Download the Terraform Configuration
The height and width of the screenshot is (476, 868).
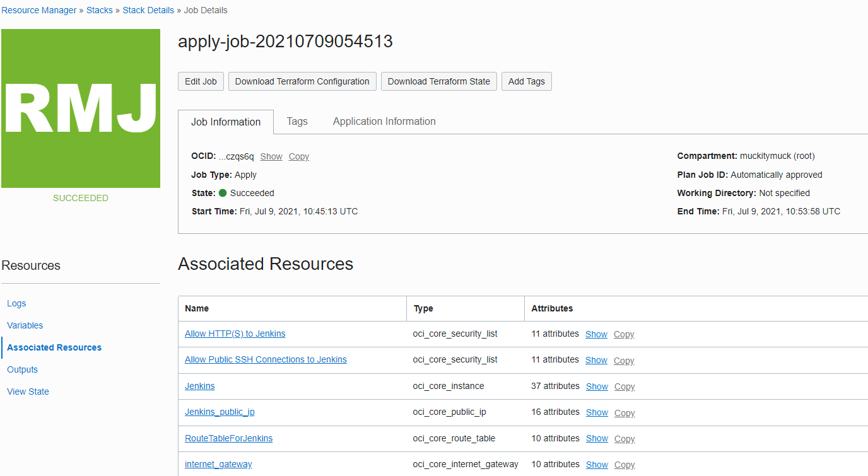tap(302, 81)
